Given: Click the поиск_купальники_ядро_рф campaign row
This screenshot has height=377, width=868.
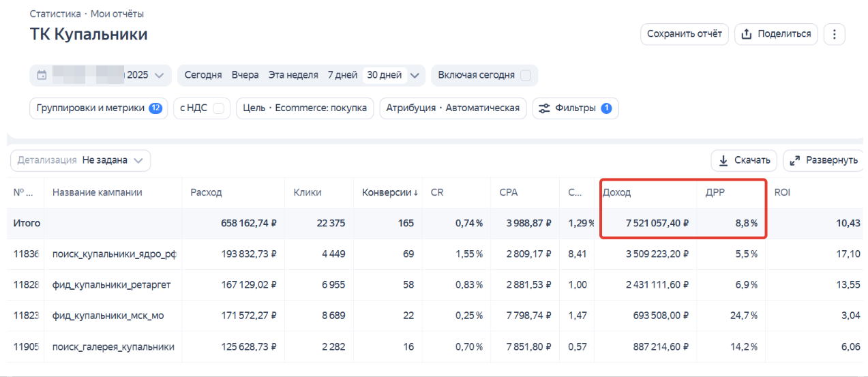Looking at the screenshot, I should [114, 254].
